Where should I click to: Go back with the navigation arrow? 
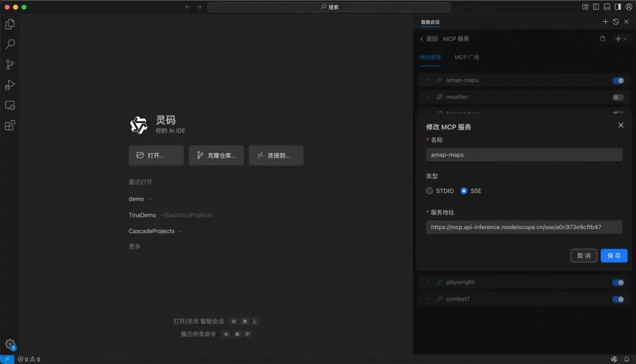pyautogui.click(x=188, y=7)
